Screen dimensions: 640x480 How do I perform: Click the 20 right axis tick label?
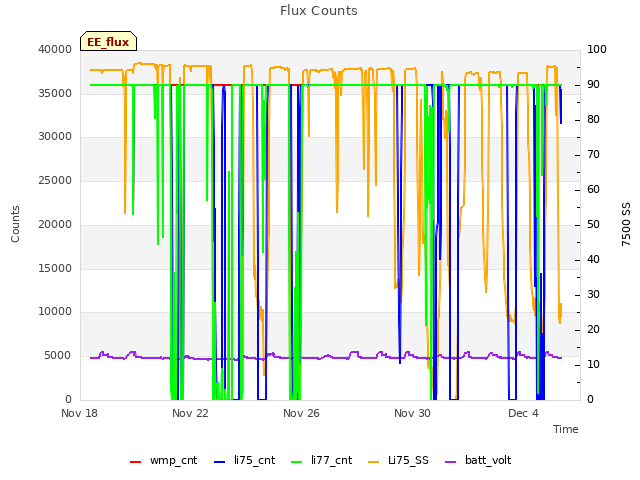593,329
